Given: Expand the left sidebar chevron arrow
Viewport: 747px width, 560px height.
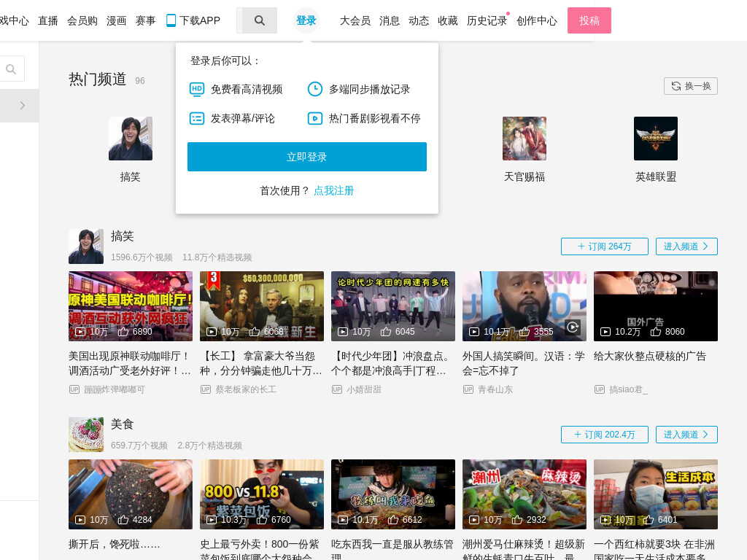Looking at the screenshot, I should click(23, 105).
